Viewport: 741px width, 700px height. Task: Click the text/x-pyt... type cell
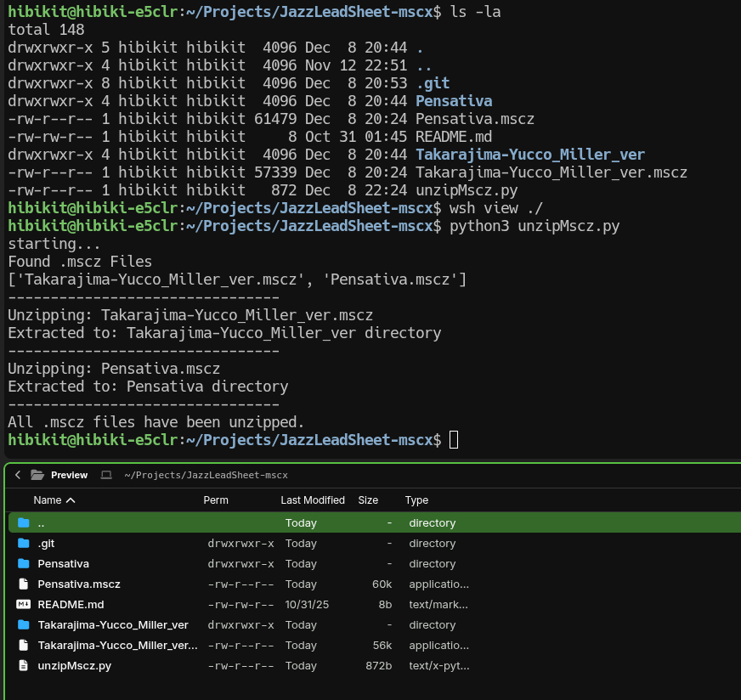(x=439, y=665)
